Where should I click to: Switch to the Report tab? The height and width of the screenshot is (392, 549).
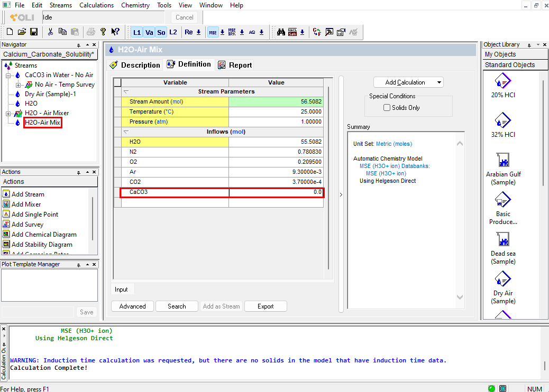coord(235,65)
